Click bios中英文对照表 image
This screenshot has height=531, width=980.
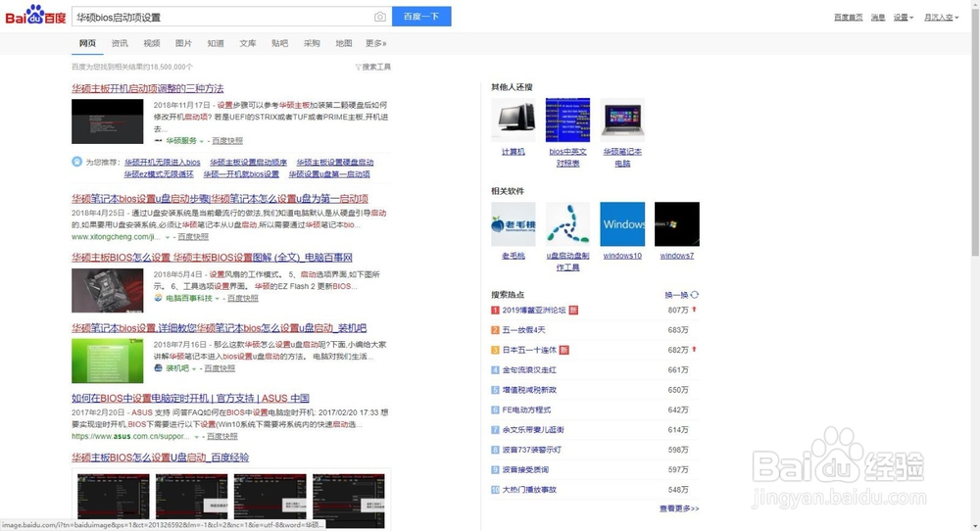(567, 120)
